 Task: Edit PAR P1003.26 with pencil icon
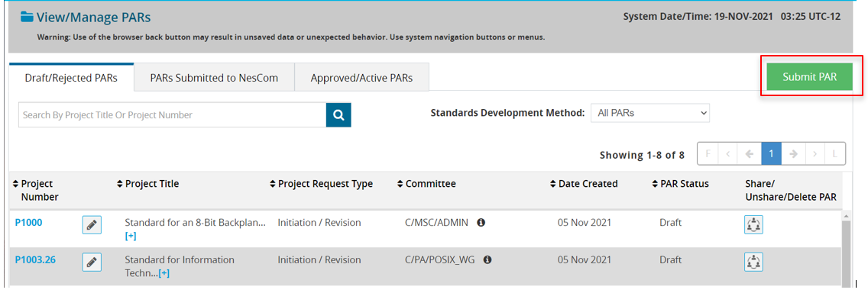point(92,262)
